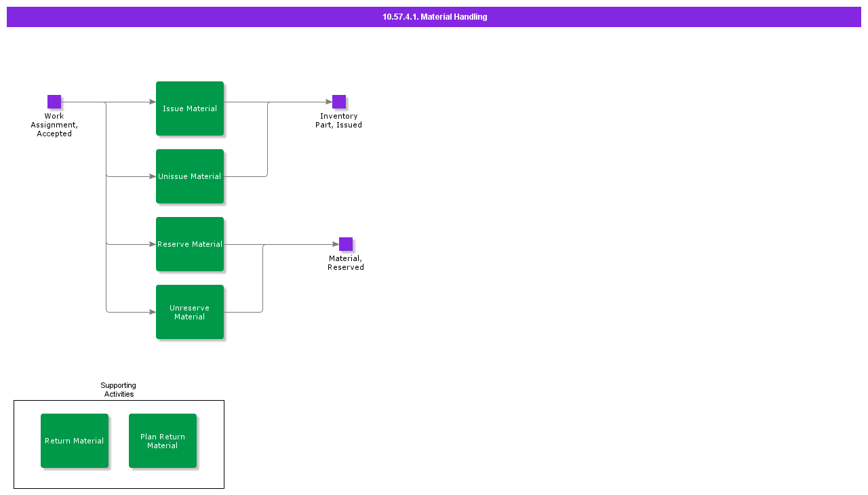Open the Plan Return Material activity
This screenshot has height=495, width=868.
click(x=163, y=441)
